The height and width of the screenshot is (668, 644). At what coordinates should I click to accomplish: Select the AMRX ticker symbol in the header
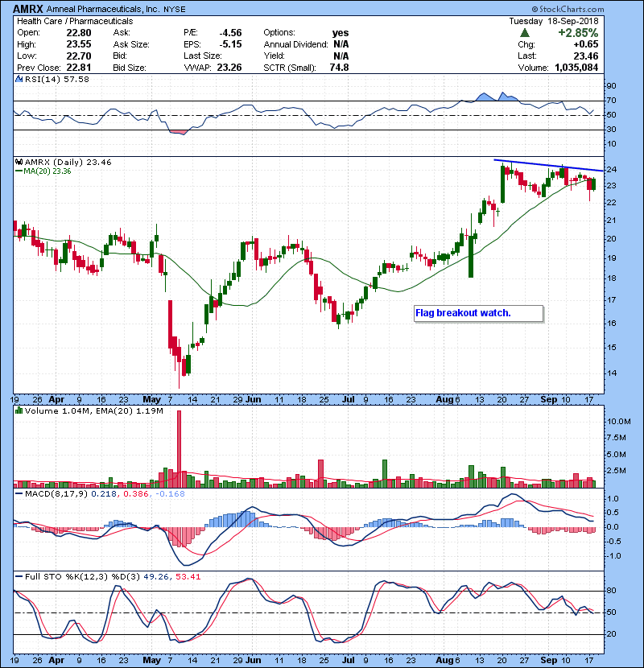coord(27,9)
